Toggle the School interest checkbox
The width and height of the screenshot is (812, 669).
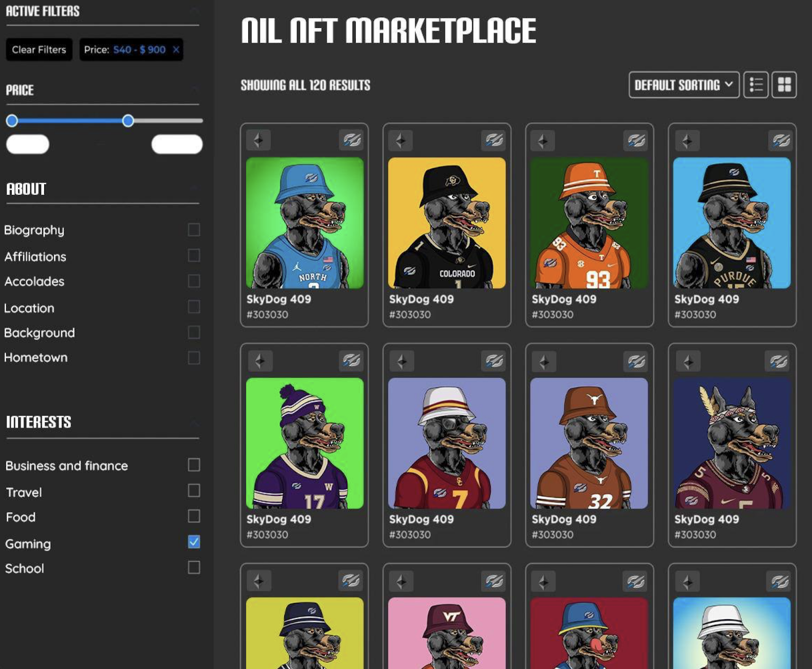tap(194, 567)
